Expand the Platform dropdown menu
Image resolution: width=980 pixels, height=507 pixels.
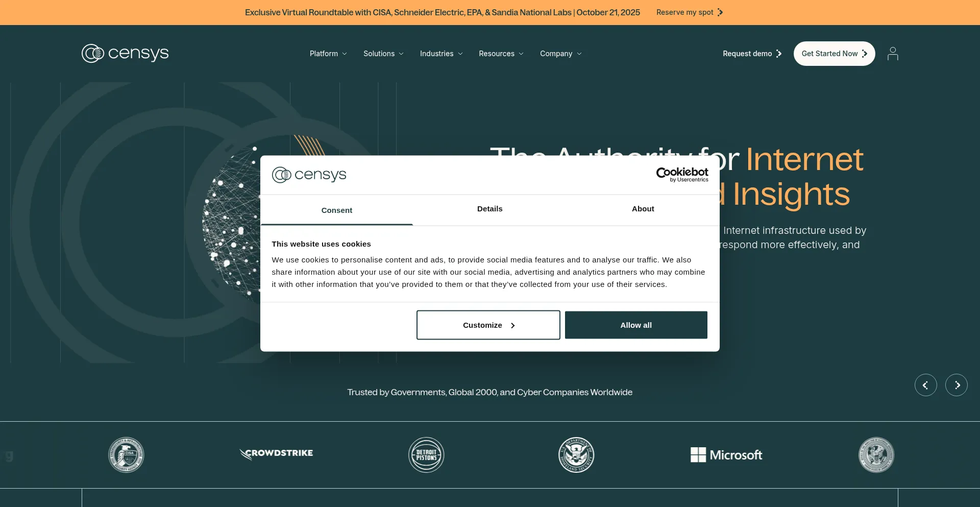[x=328, y=54]
